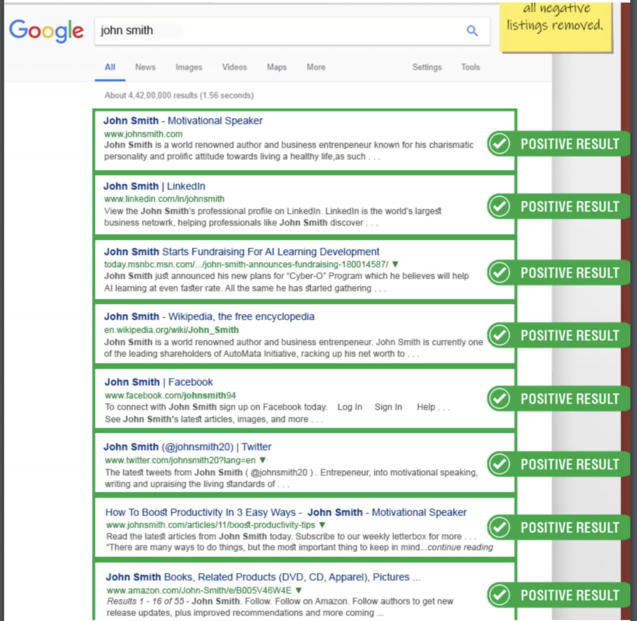Click checkmark icon beside Twitter result
The image size is (637, 621).
499,464
